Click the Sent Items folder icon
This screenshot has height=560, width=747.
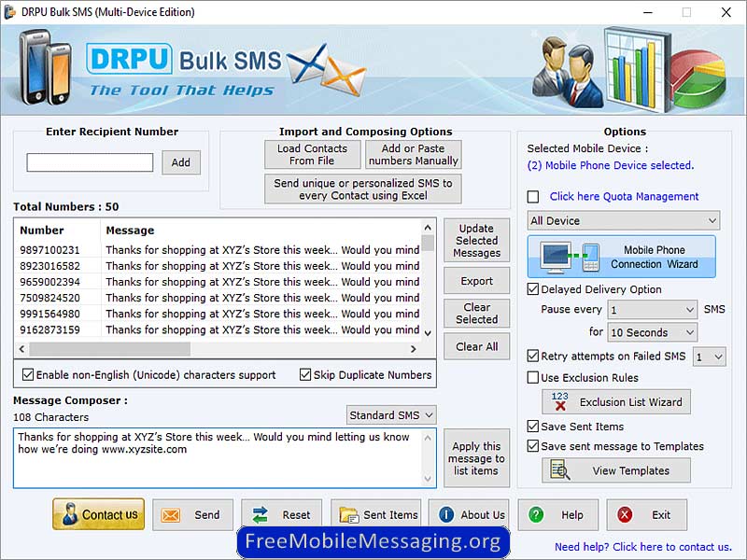pyautogui.click(x=349, y=515)
